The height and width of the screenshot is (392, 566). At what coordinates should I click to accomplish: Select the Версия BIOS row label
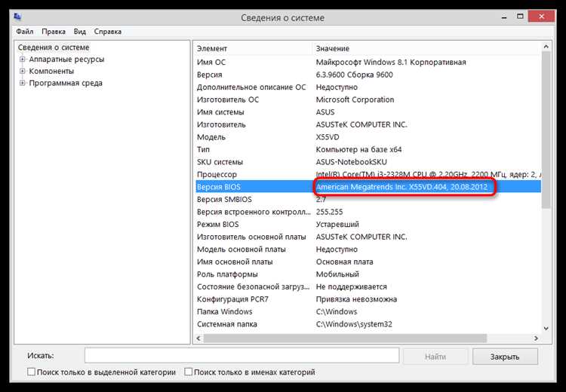[218, 187]
